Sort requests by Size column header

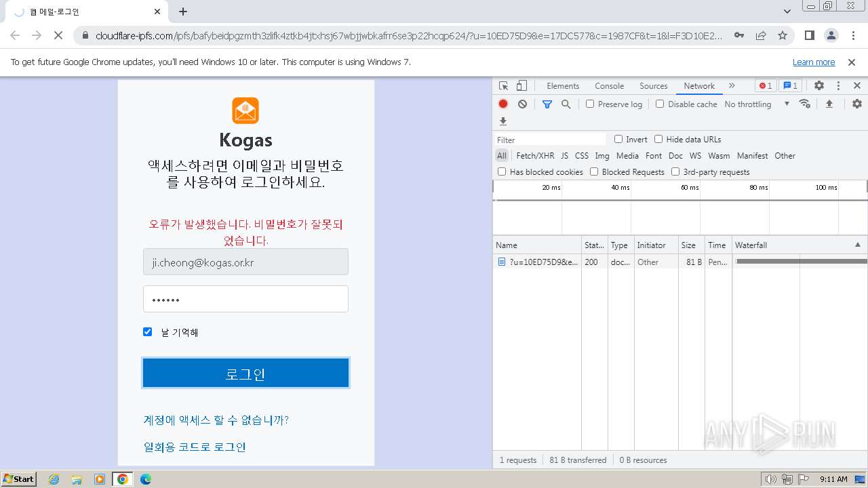pyautogui.click(x=691, y=245)
